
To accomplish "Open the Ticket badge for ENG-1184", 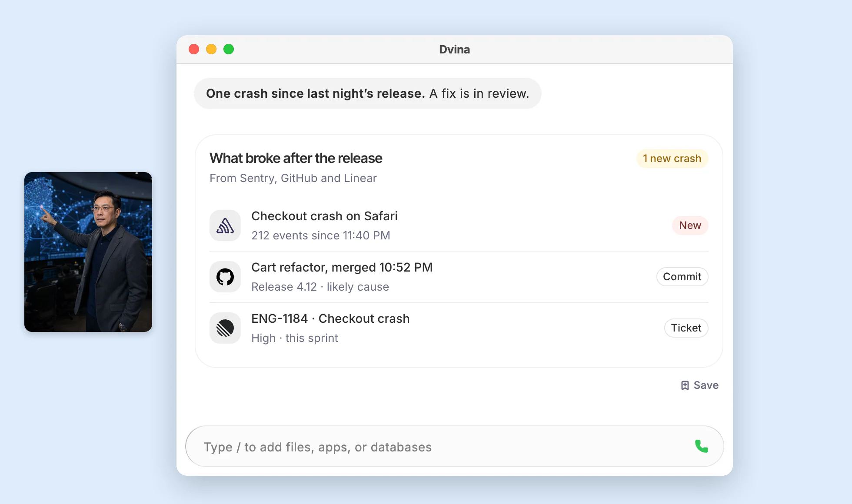I will click(686, 328).
